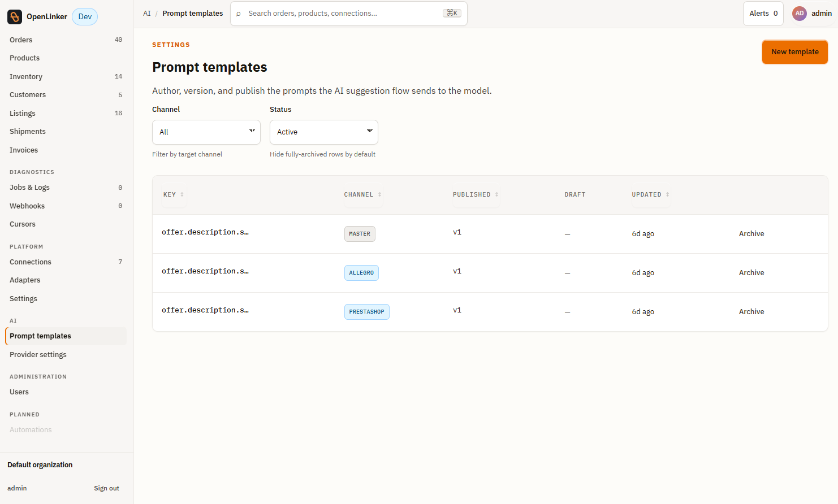Image resolution: width=838 pixels, height=504 pixels.
Task: Click the AD user avatar
Action: [799, 14]
